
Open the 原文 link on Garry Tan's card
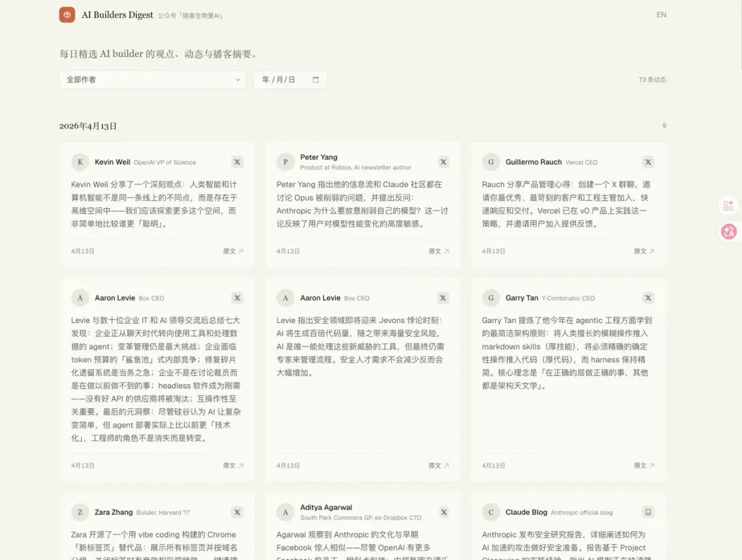pyautogui.click(x=644, y=466)
